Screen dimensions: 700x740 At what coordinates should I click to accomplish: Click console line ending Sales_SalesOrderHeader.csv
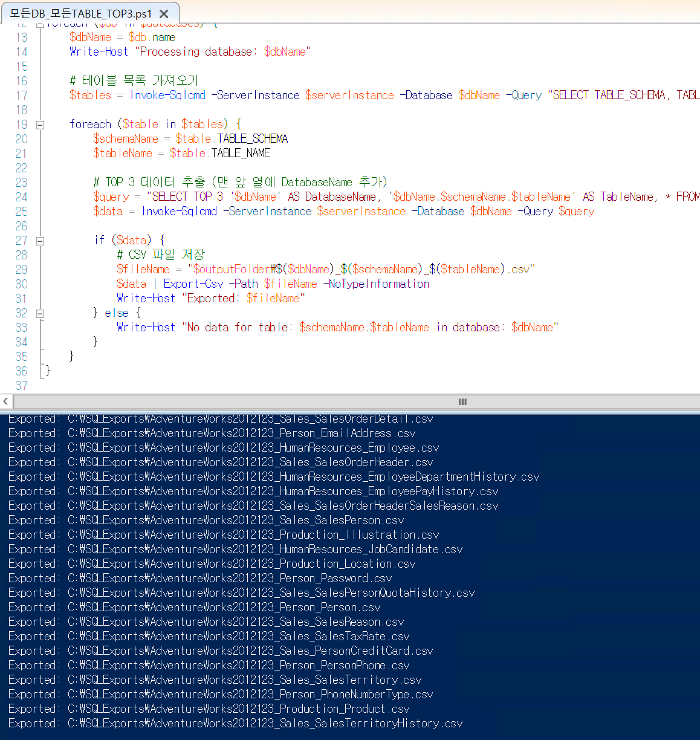[x=221, y=462]
